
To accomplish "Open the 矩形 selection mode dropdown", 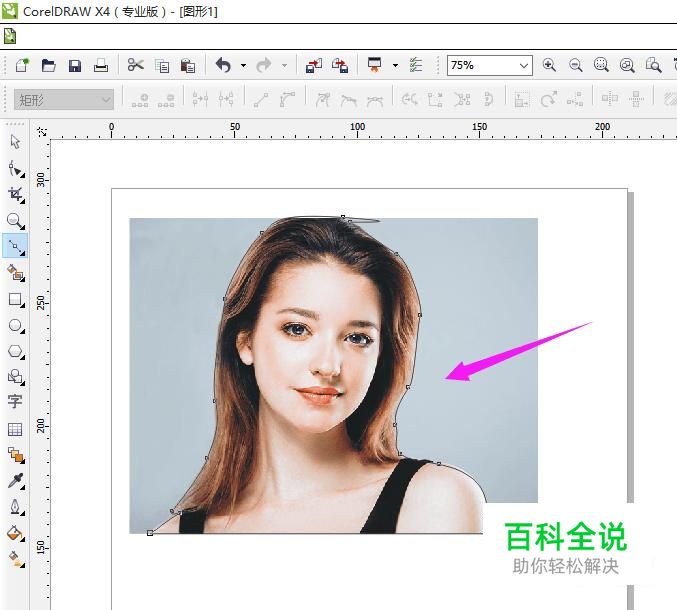I will click(x=64, y=100).
